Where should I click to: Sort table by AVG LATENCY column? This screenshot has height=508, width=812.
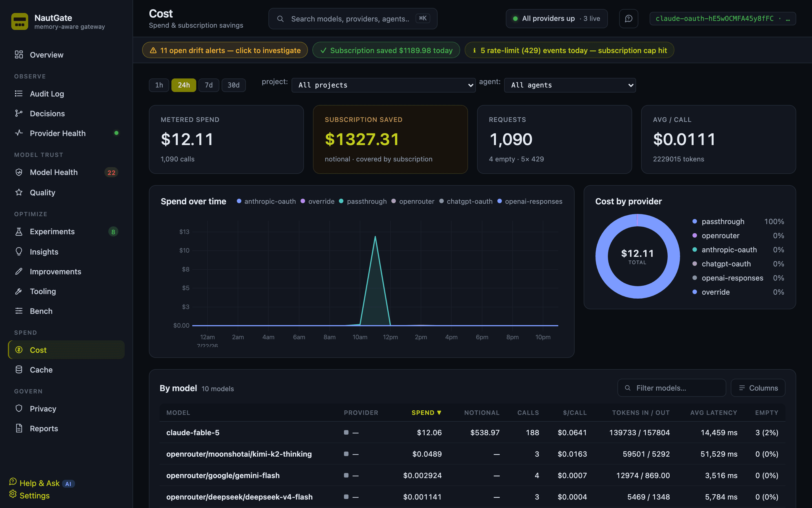point(714,413)
